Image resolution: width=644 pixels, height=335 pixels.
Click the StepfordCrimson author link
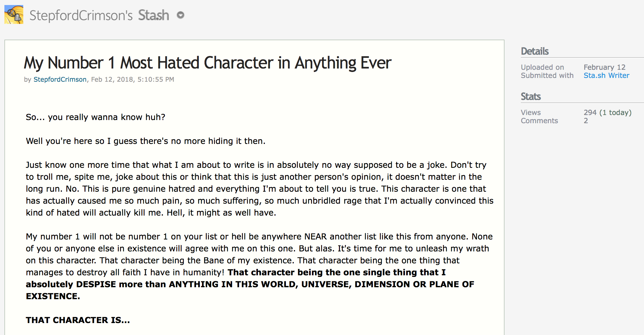[x=60, y=80]
